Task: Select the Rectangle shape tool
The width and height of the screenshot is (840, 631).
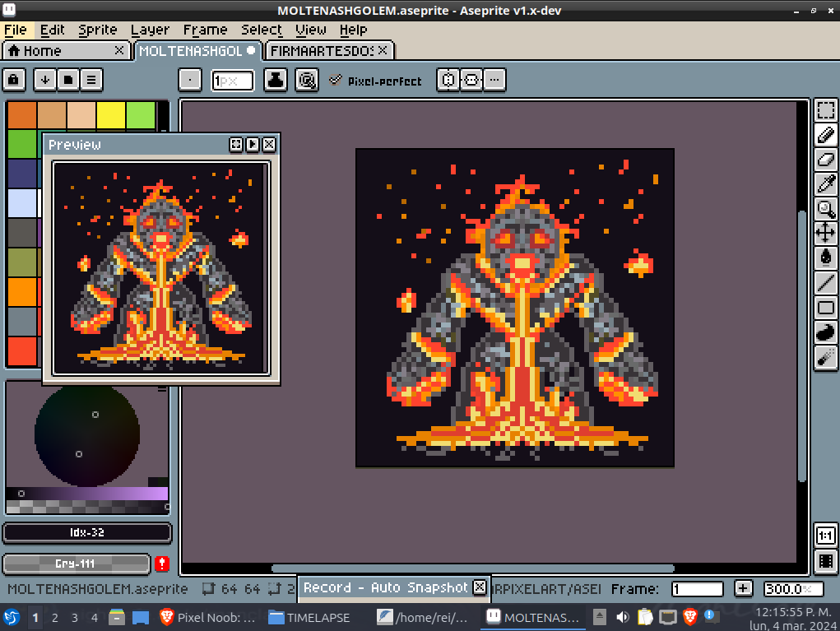Action: tap(825, 308)
